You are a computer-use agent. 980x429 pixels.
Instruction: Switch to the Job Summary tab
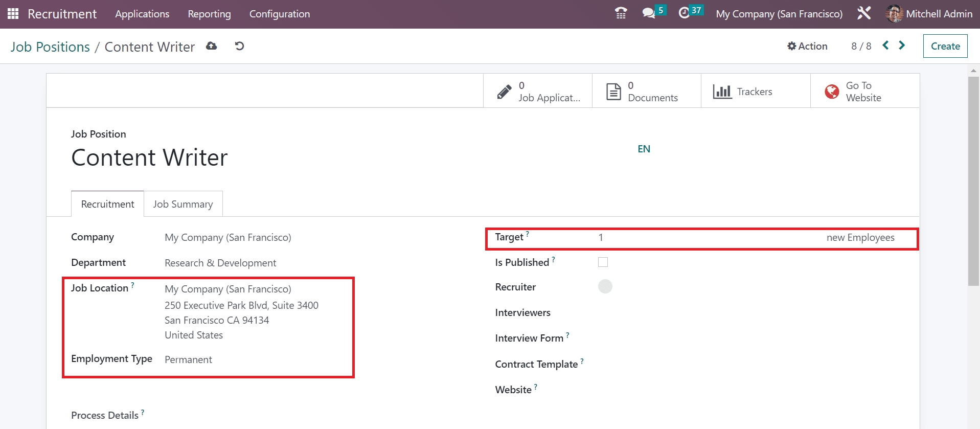(183, 204)
